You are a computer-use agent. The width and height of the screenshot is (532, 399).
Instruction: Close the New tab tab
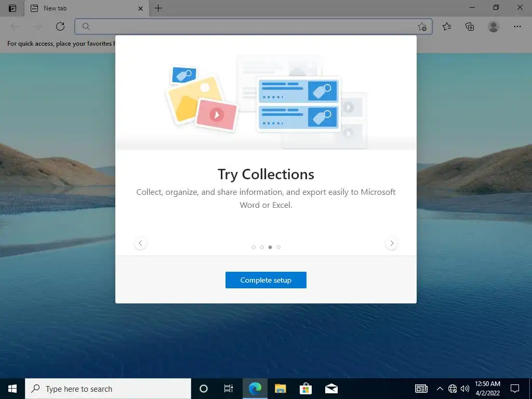click(140, 8)
